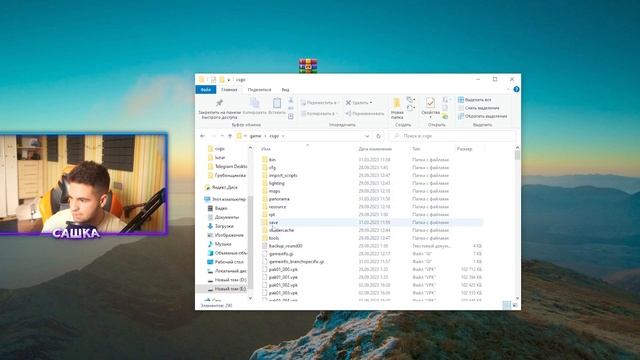Screen dimensions: 640x360
Task: Open Рабочий стол in navigation pane
Action: click(x=225, y=262)
